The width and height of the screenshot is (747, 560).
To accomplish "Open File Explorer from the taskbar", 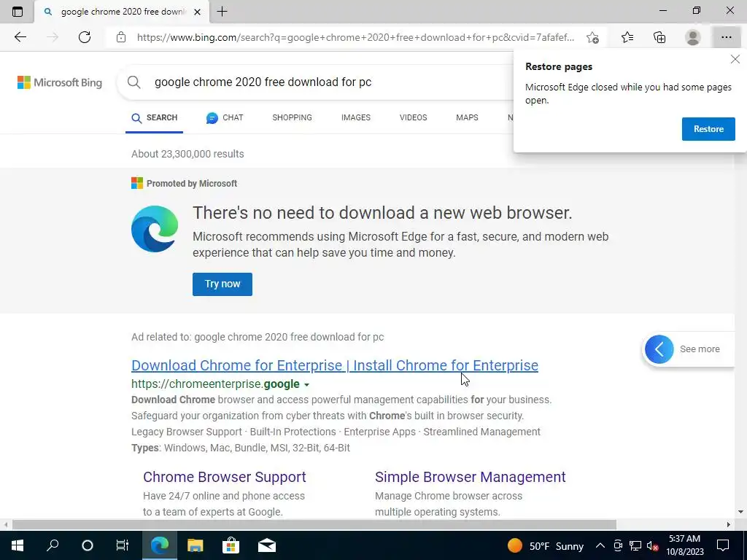I will click(x=195, y=545).
